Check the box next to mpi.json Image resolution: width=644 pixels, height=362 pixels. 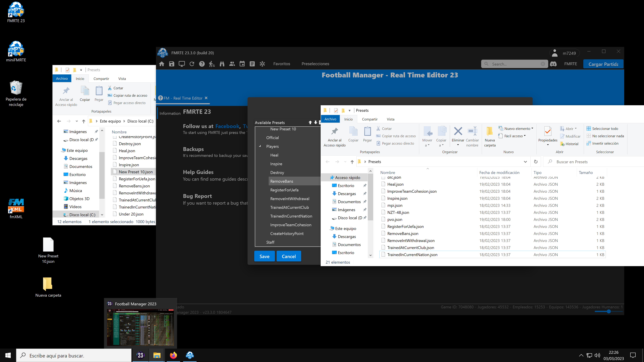point(383,205)
